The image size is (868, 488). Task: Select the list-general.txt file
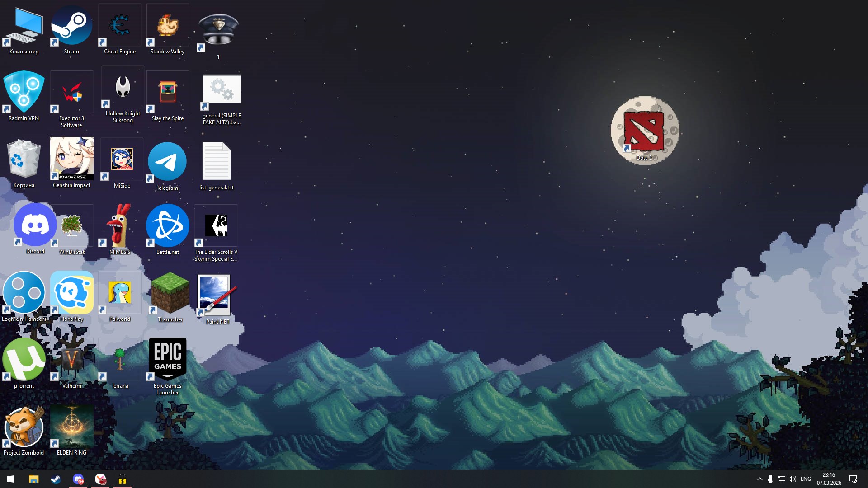click(216, 162)
